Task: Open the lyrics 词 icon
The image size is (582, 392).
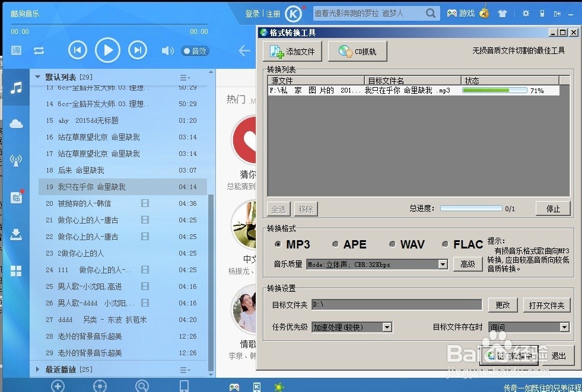Action: tap(16, 50)
